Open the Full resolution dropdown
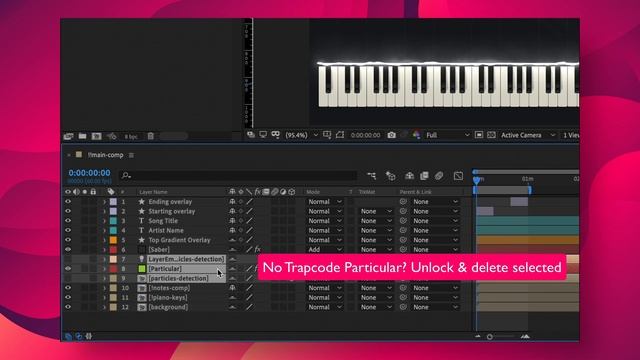 (447, 135)
